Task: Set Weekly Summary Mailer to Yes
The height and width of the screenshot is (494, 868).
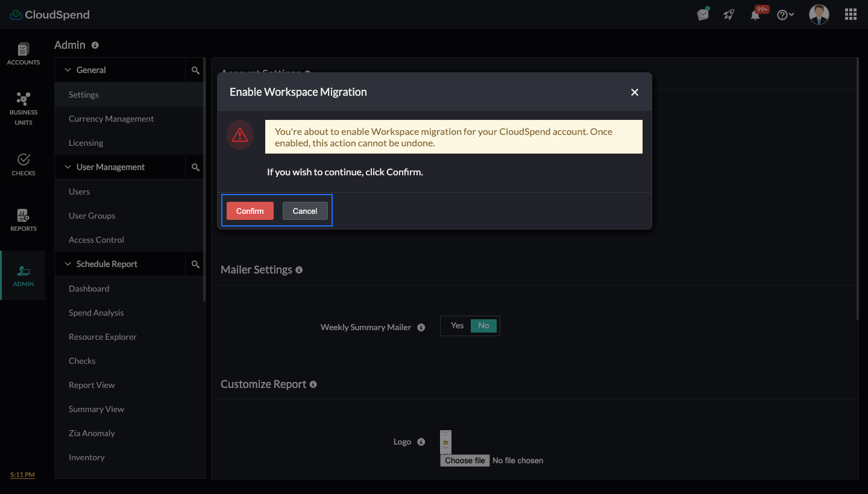Action: click(457, 325)
